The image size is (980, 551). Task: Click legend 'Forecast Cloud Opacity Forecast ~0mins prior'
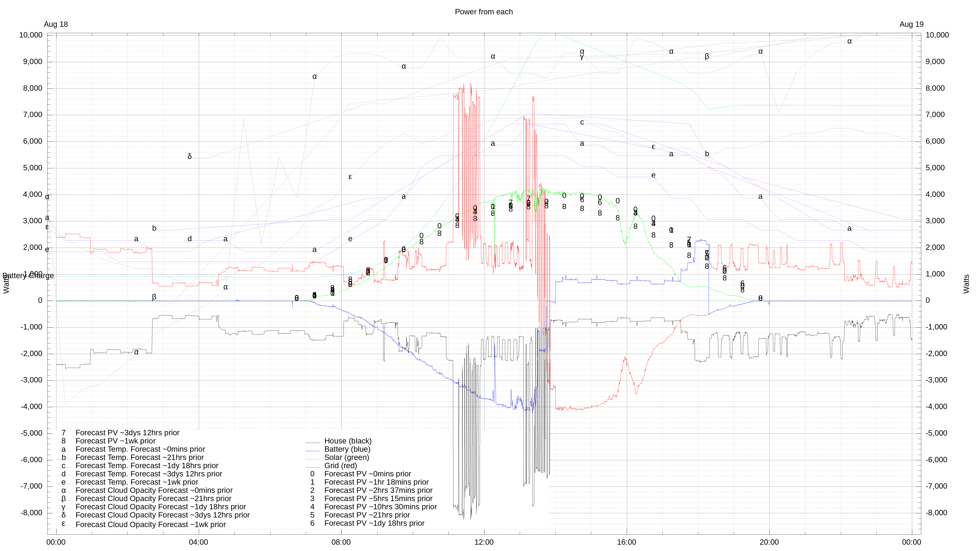[154, 490]
